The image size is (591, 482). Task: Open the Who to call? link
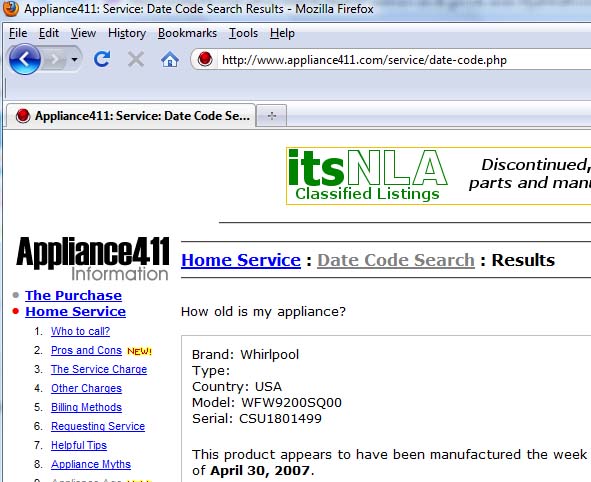coord(80,331)
